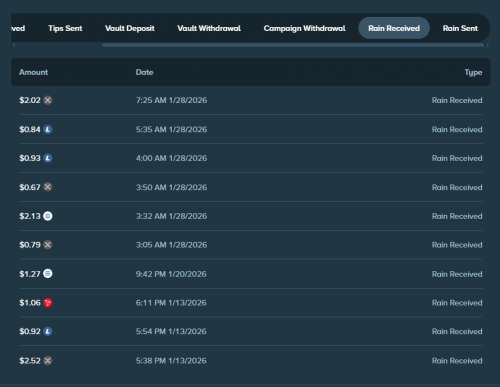Click the scrollbar left arrow

click(x=14, y=45)
